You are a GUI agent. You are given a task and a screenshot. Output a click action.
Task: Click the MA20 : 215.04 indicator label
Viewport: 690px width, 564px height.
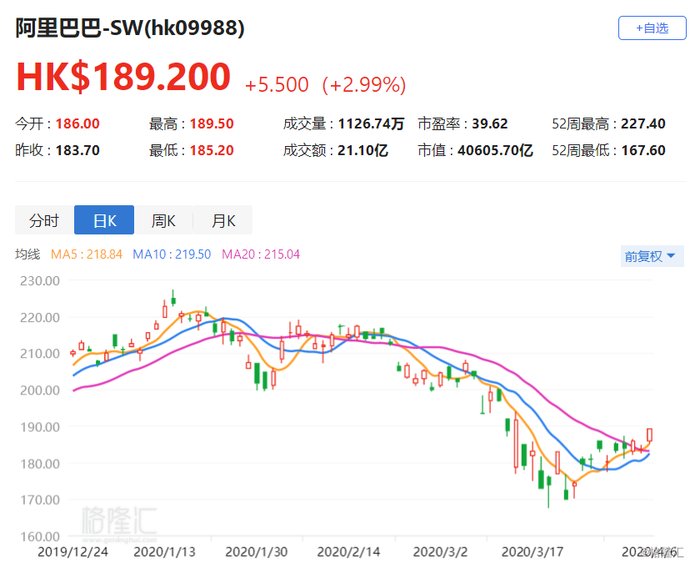point(261,254)
